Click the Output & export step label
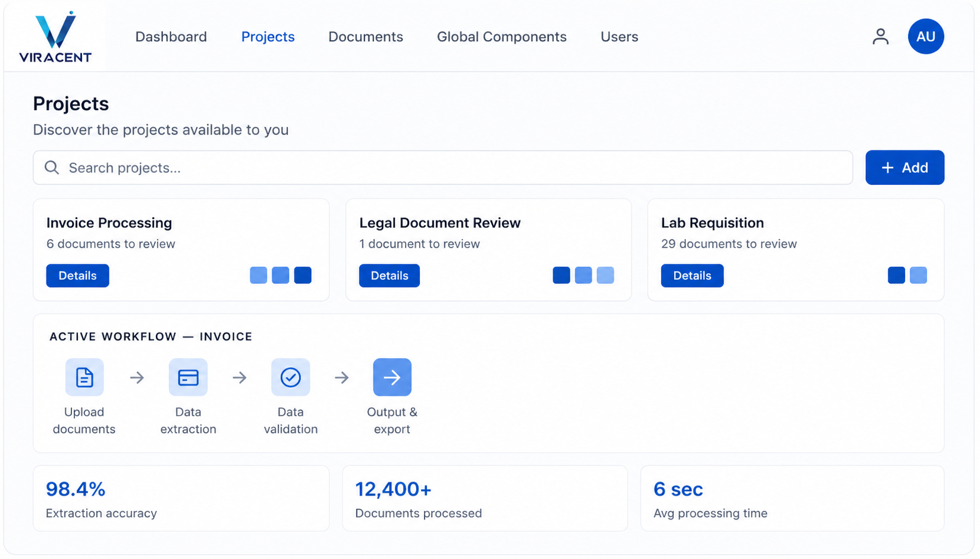 [x=392, y=420]
